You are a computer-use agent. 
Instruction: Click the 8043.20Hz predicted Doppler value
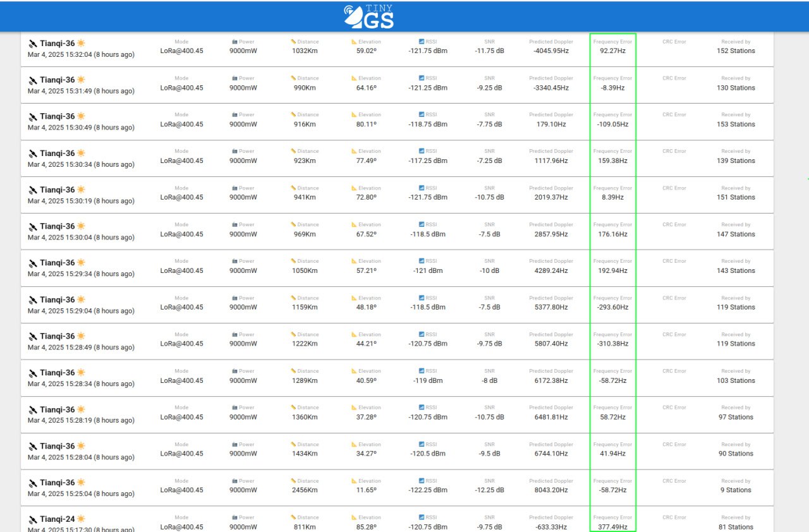tap(551, 490)
